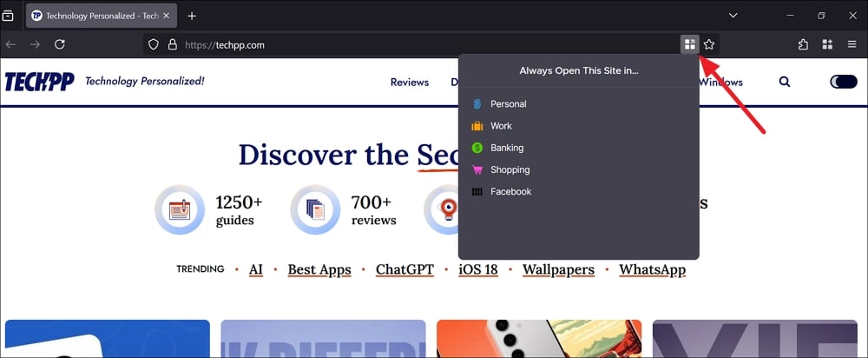Open the ChatGPT trending link
The image size is (868, 358).
coord(404,270)
